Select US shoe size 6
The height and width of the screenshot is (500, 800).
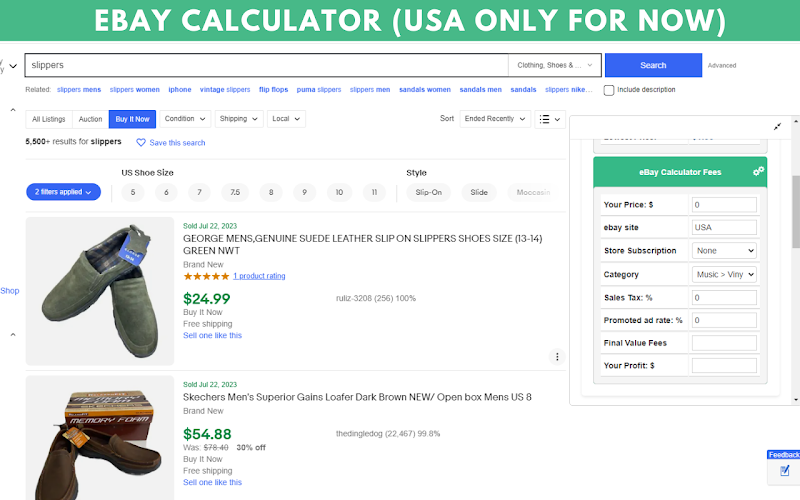pyautogui.click(x=166, y=192)
